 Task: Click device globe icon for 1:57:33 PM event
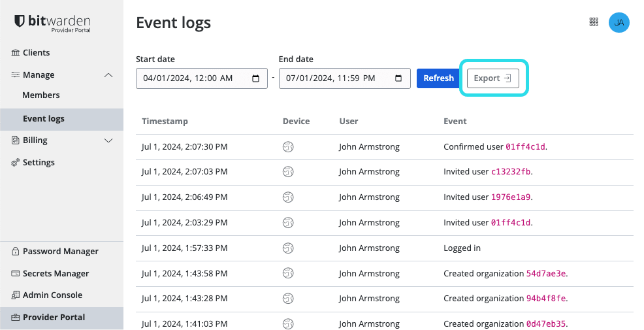288,248
